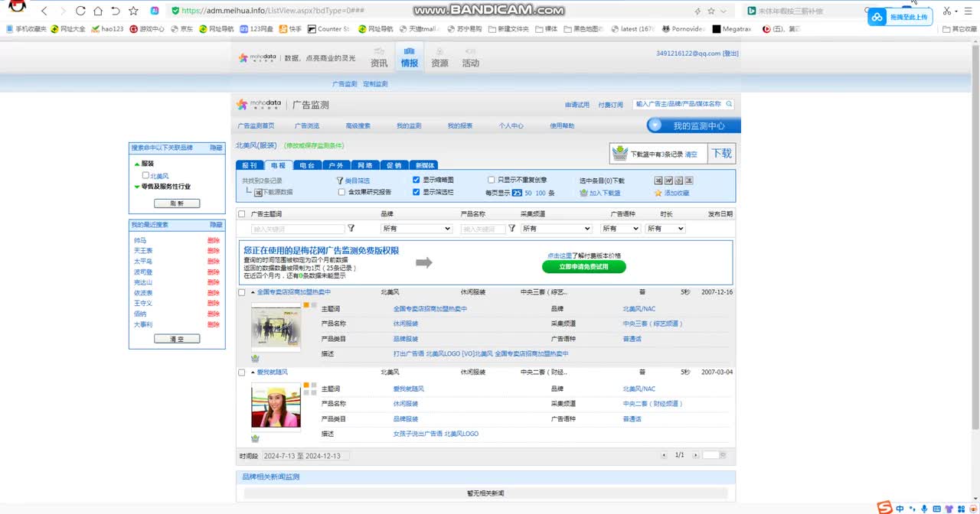The image size is (980, 514).
Task: Expand the 零售及服务性行业 tree node
Action: 137,187
